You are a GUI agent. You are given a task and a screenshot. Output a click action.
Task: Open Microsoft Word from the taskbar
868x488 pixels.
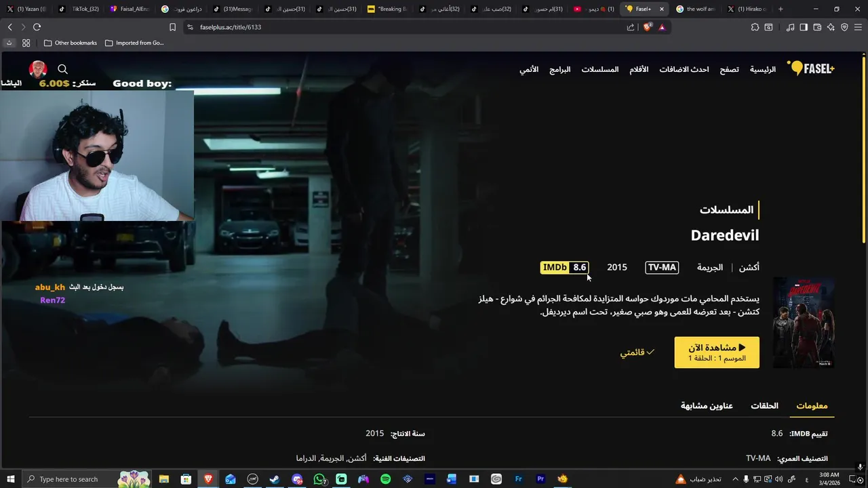[x=452, y=479]
